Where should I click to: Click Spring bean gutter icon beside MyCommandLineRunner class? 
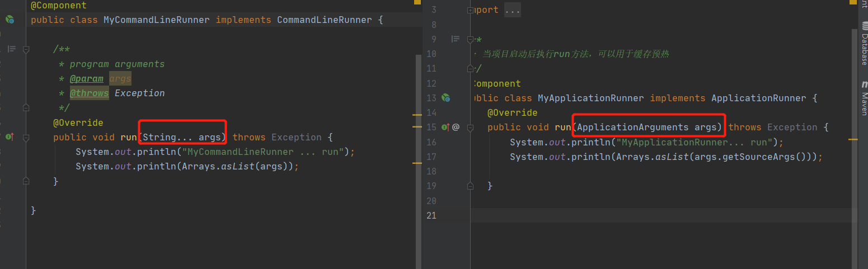(x=10, y=20)
